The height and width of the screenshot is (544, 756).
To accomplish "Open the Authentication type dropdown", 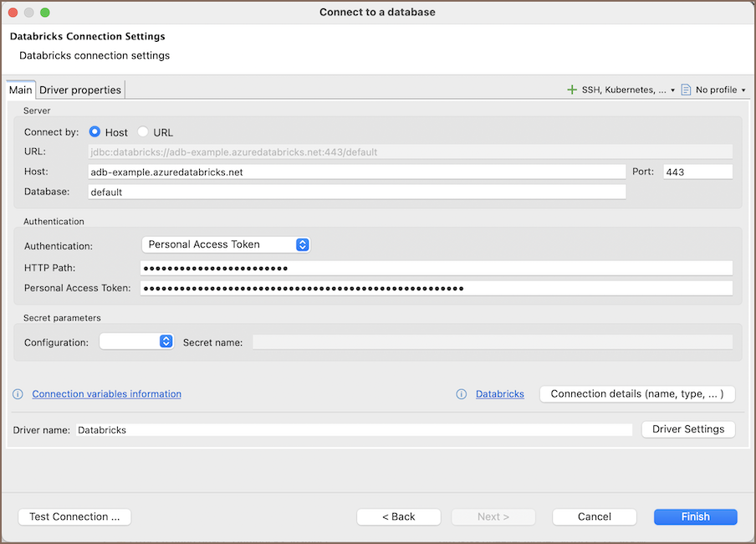I will coord(226,244).
